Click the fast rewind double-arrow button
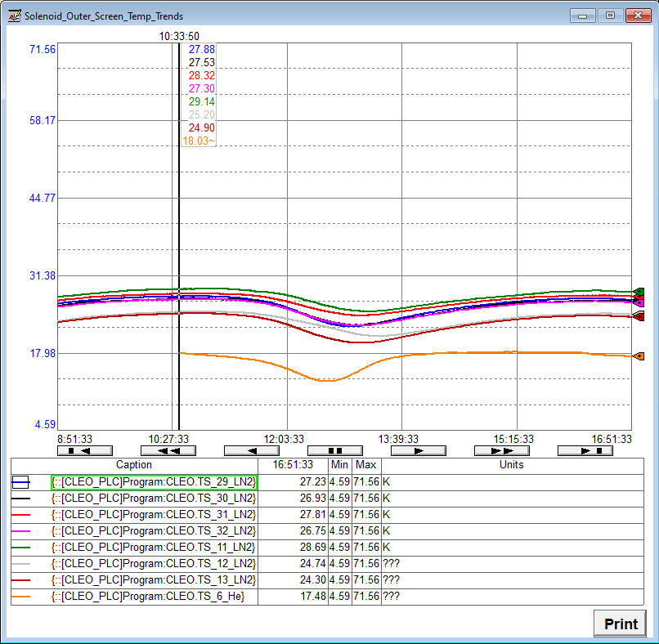The image size is (659, 644). point(168,450)
